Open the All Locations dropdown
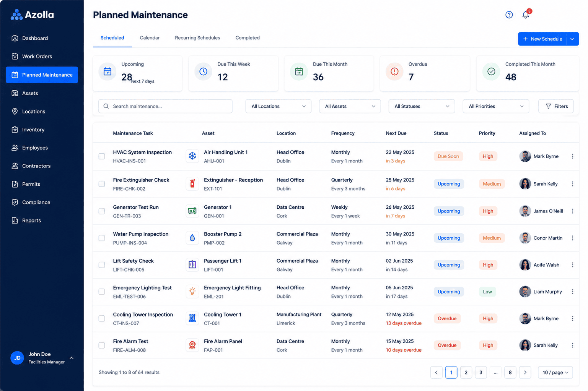 pyautogui.click(x=278, y=106)
